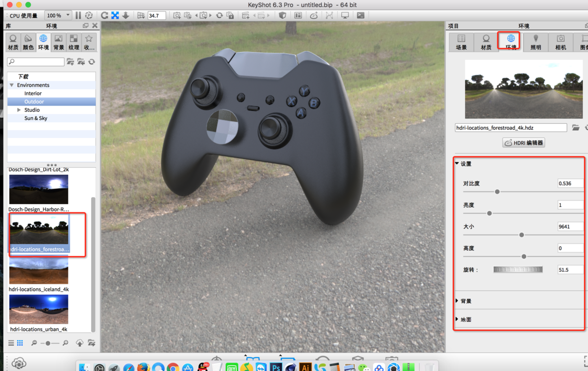Click the library add folder icon
Viewport: 588px width, 371px height.
point(70,62)
